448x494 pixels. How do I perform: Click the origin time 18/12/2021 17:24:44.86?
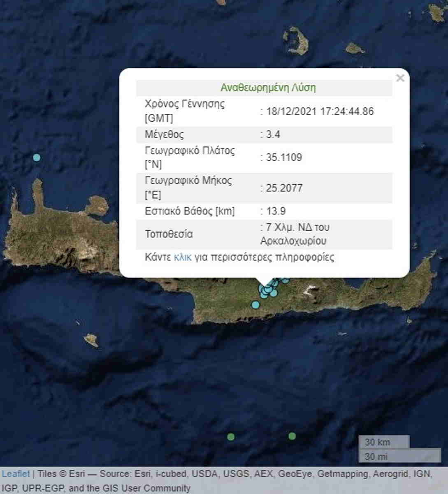(320, 111)
